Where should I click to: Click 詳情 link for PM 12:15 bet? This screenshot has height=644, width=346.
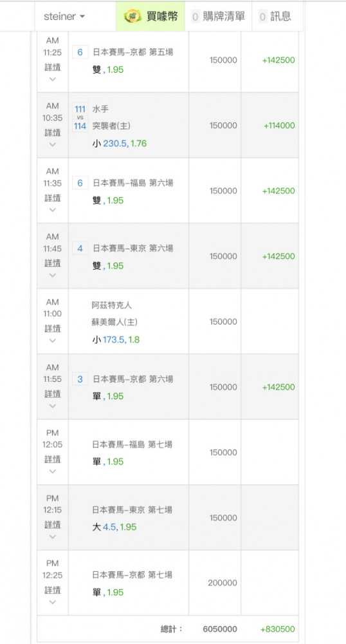tap(53, 524)
